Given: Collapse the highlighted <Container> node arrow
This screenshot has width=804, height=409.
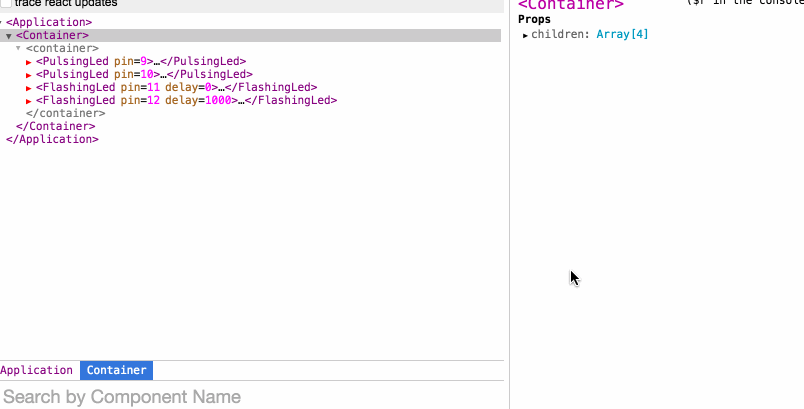Looking at the screenshot, I should pyautogui.click(x=9, y=36).
